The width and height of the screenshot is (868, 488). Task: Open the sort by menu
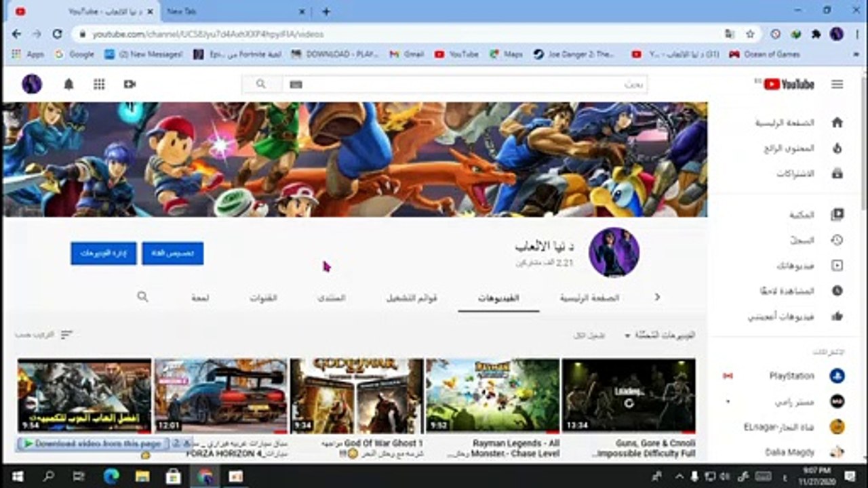click(x=44, y=335)
